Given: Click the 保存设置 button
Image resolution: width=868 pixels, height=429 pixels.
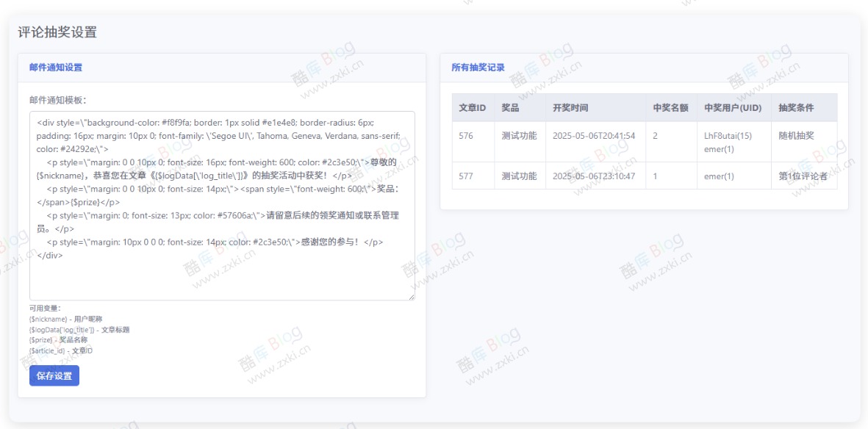Looking at the screenshot, I should pyautogui.click(x=54, y=375).
